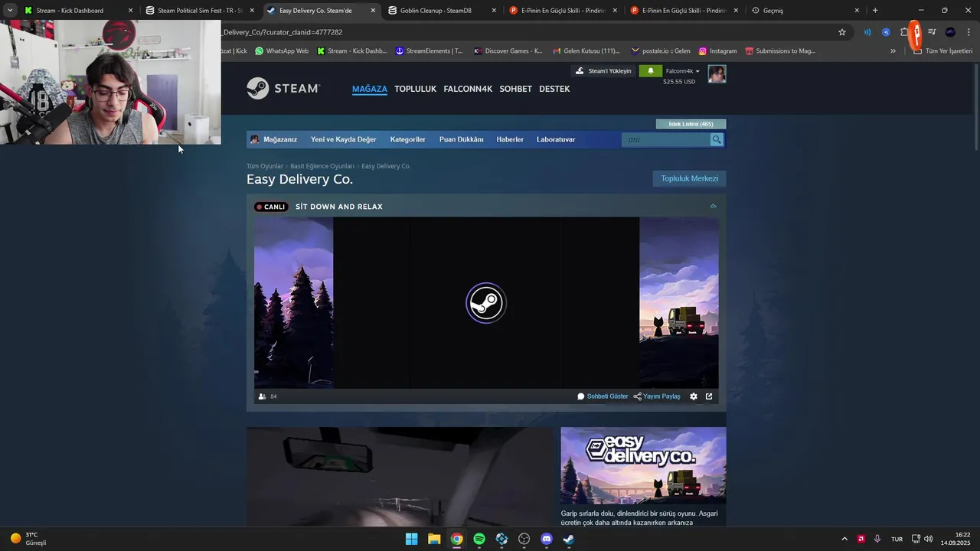Show hidden system tray icons
The image size is (980, 551).
click(844, 539)
